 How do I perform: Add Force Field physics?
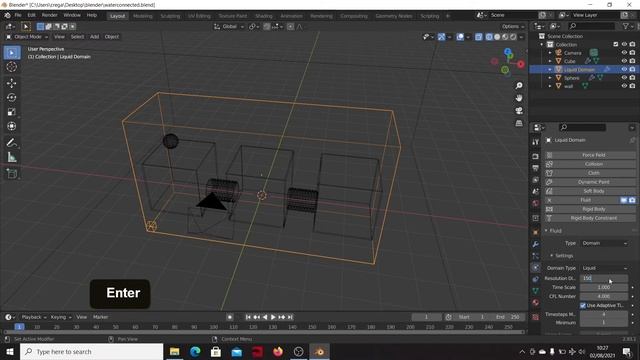[x=590, y=155]
